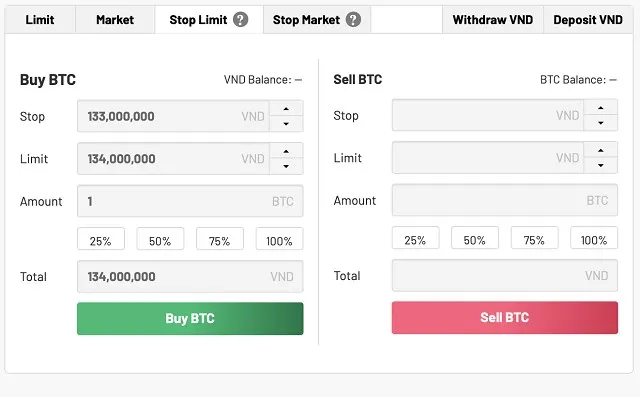Image resolution: width=640 pixels, height=397 pixels.
Task: Click the red Sell BTC button
Action: 505,317
